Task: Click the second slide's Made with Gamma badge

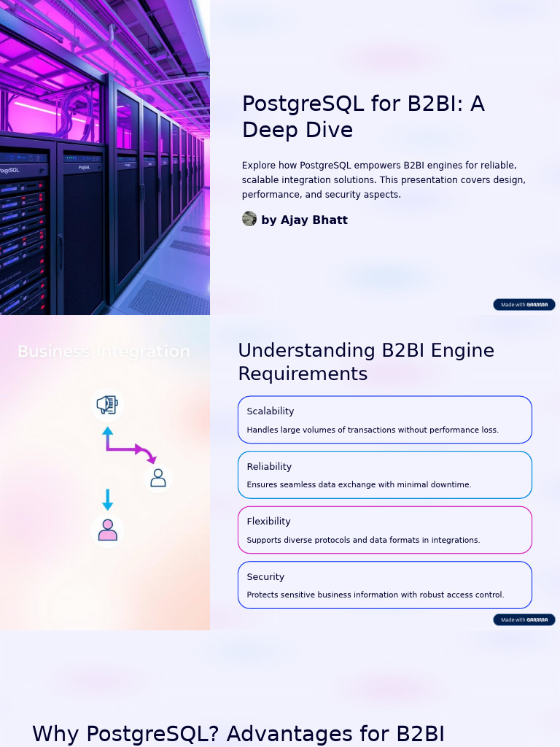Action: (x=524, y=620)
